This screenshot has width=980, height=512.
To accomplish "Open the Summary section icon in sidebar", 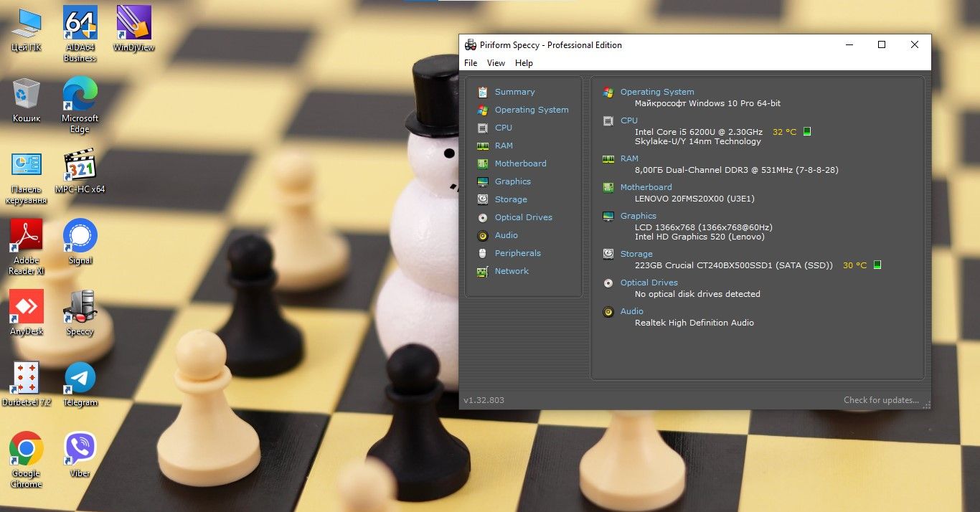I will tap(483, 92).
